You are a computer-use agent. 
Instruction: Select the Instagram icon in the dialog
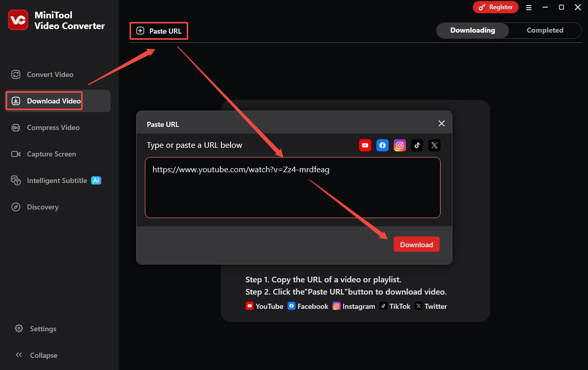[400, 145]
